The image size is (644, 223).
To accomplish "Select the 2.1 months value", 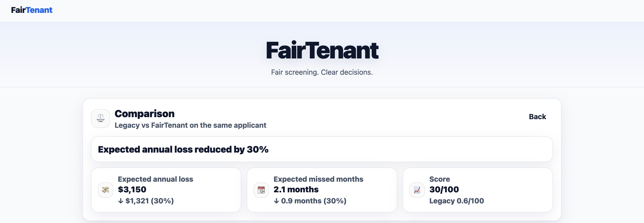I will 296,190.
